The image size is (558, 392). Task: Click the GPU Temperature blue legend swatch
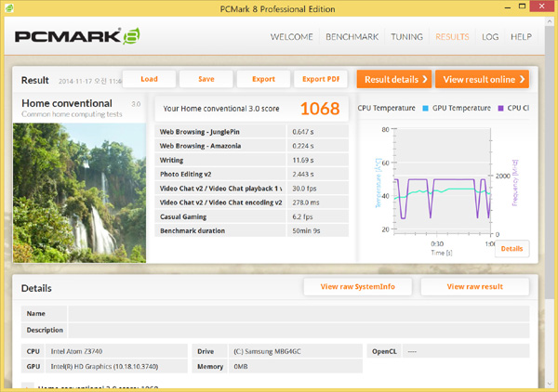(x=425, y=109)
